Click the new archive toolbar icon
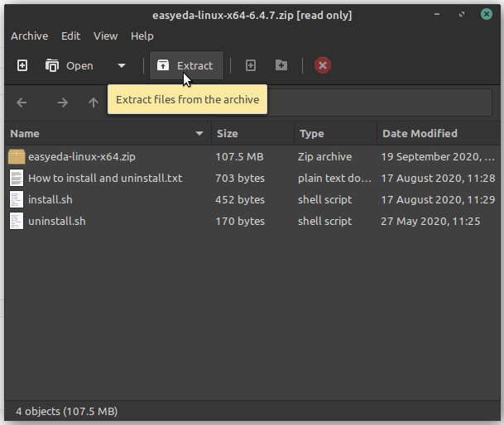This screenshot has height=425, width=504. (x=22, y=65)
